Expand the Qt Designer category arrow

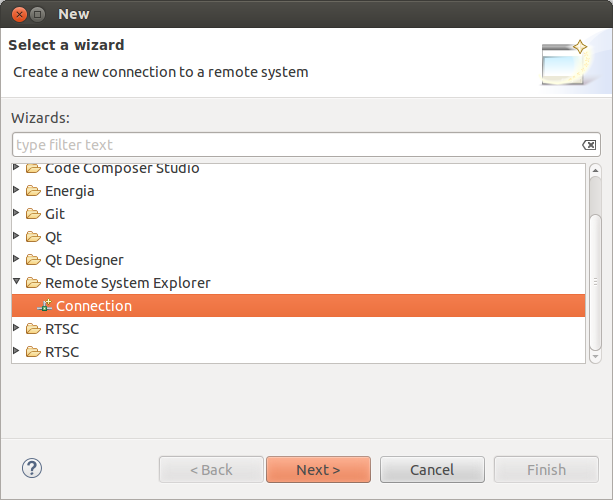pyautogui.click(x=17, y=259)
